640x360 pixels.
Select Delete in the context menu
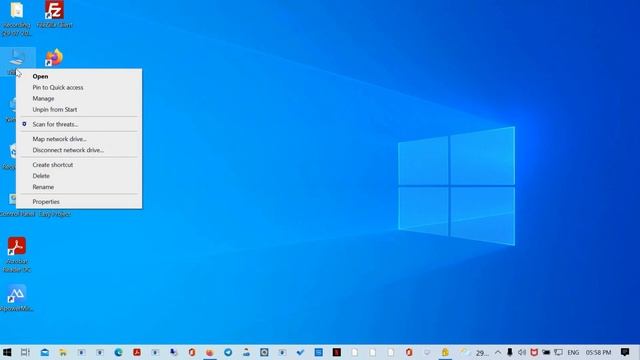[41, 176]
